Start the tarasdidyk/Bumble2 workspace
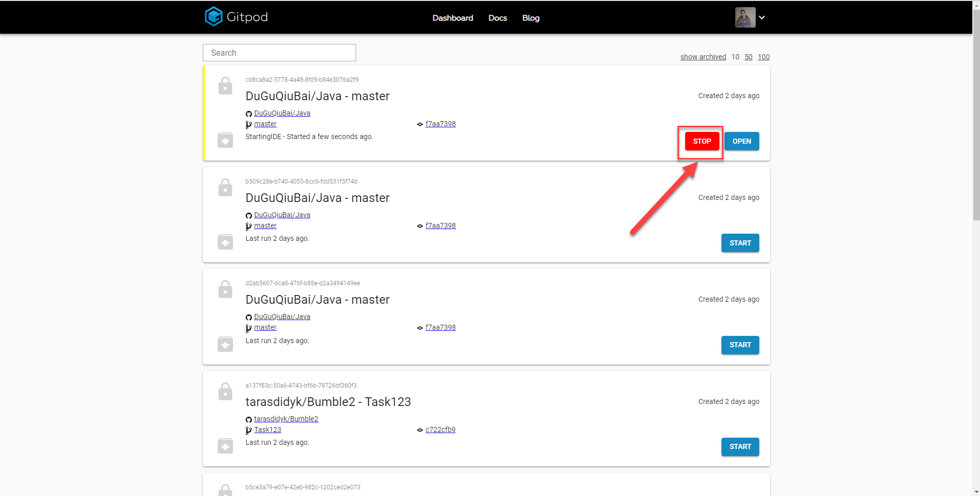Viewport: 980px width, 496px height. [740, 446]
